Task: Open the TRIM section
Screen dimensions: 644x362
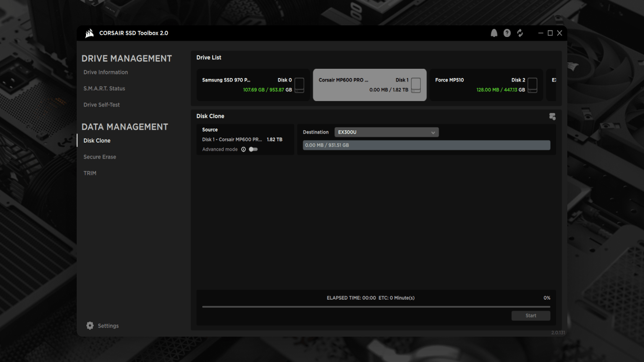Action: point(90,173)
